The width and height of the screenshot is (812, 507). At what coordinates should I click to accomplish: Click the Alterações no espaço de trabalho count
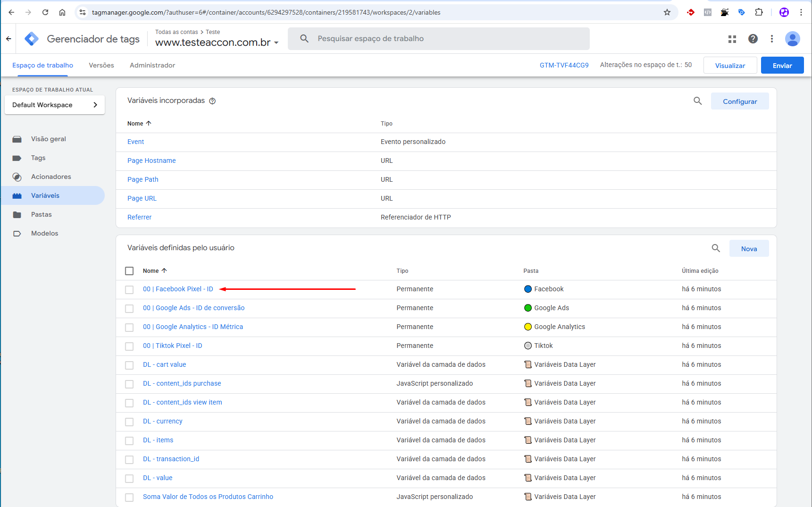click(646, 65)
